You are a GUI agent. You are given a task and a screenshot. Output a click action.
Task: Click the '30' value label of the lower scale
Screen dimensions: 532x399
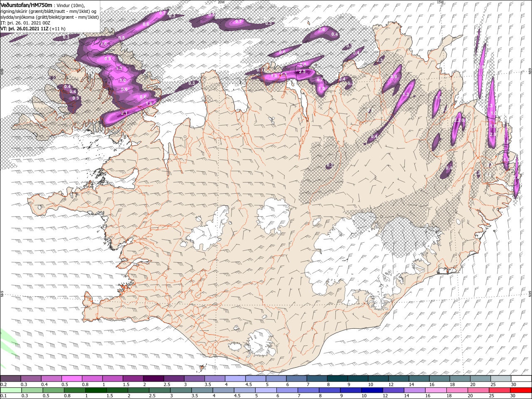point(514,396)
